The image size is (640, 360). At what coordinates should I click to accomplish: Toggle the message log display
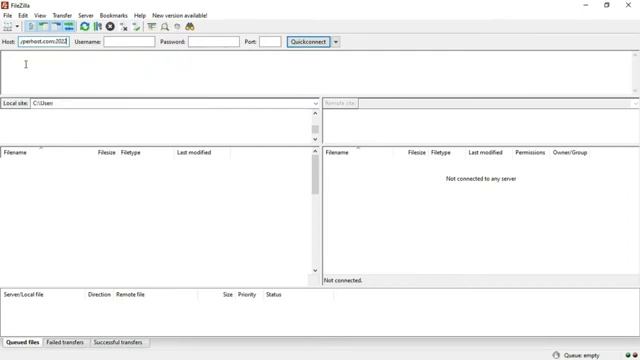click(31, 27)
